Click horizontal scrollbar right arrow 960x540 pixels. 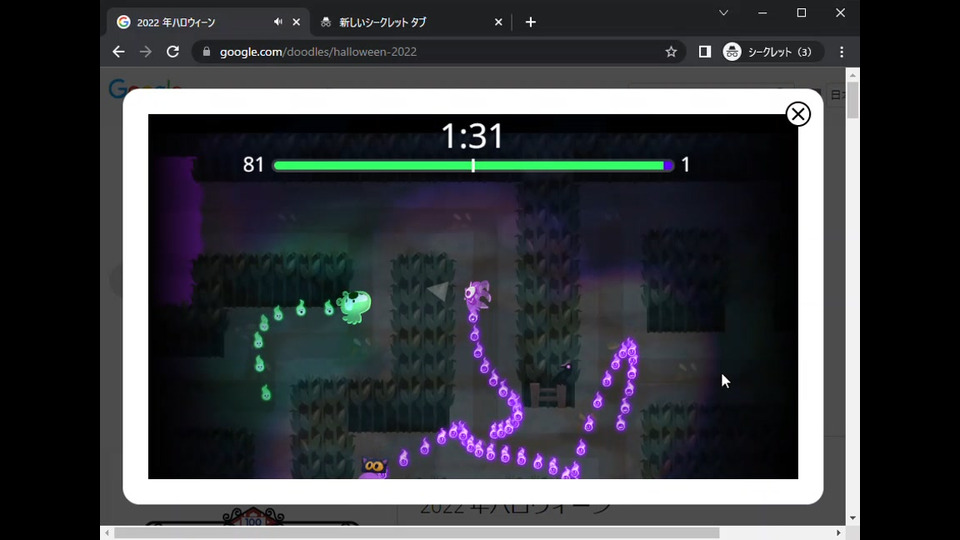point(839,533)
